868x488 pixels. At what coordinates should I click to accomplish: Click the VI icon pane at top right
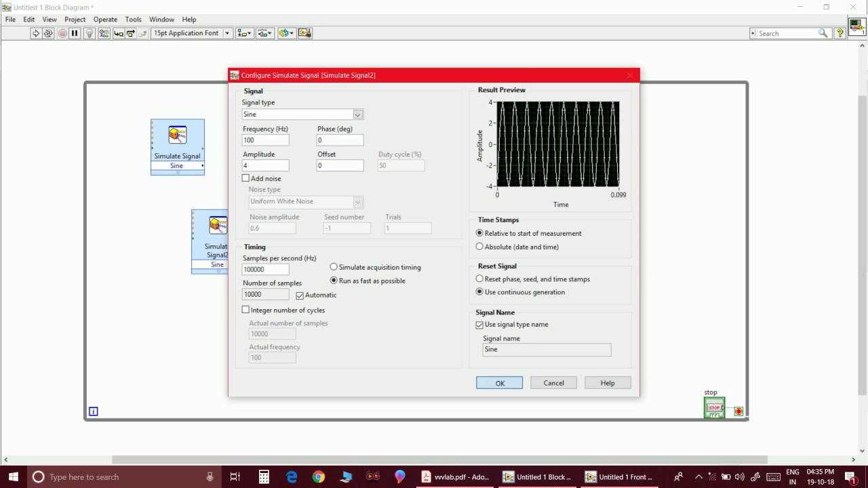click(x=856, y=27)
